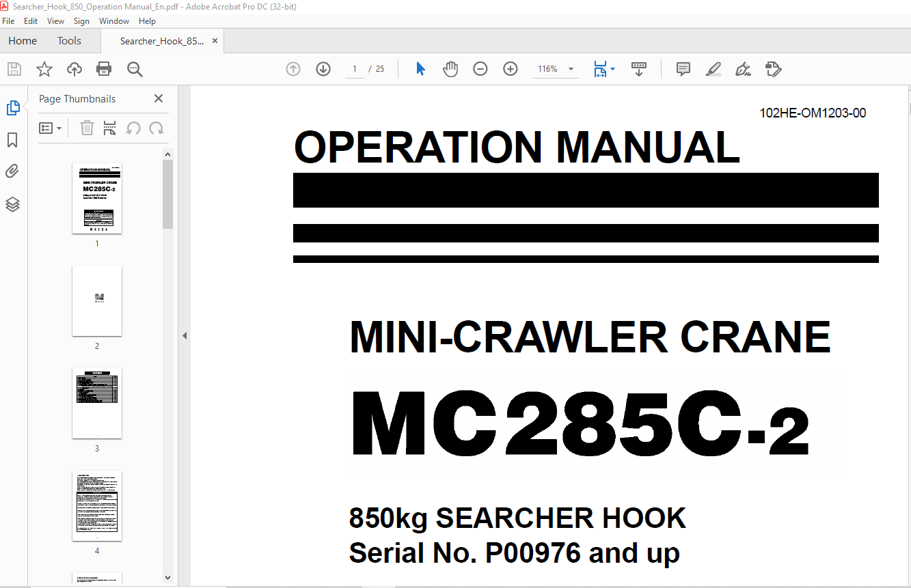911x588 pixels.
Task: Zoom in with the plus button
Action: (511, 69)
